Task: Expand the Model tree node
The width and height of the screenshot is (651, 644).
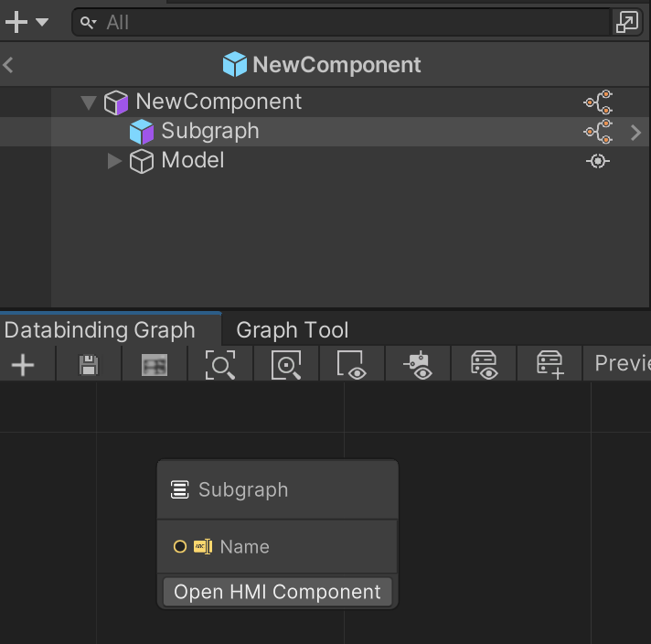Action: click(113, 161)
